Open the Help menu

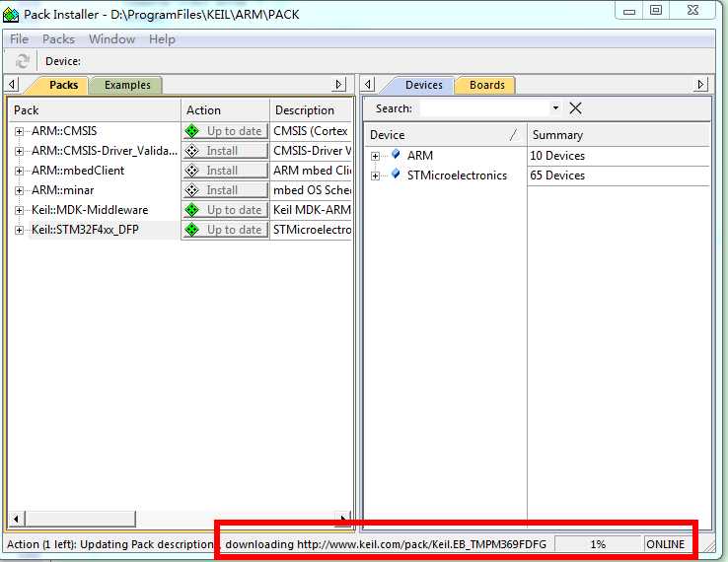coord(162,39)
